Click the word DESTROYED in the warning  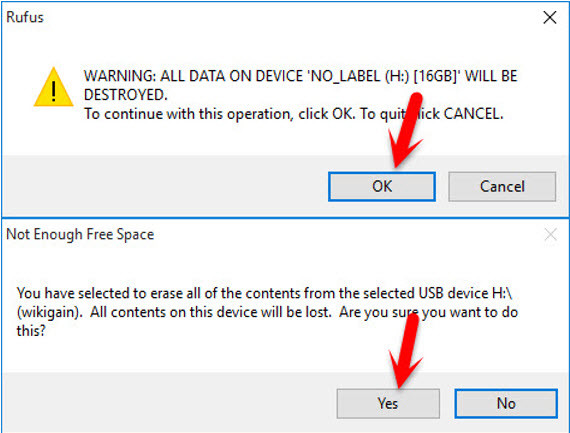pos(125,95)
